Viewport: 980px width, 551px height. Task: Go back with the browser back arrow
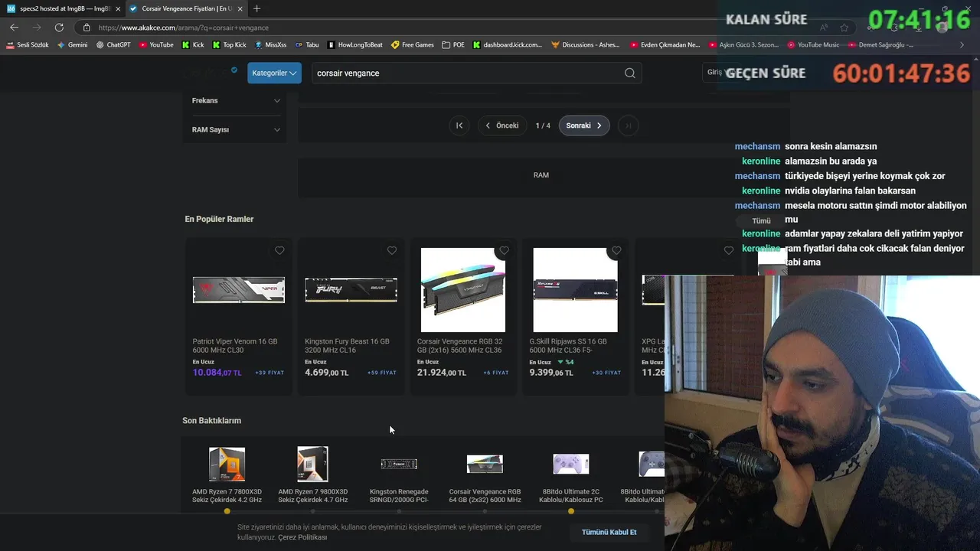tap(14, 27)
